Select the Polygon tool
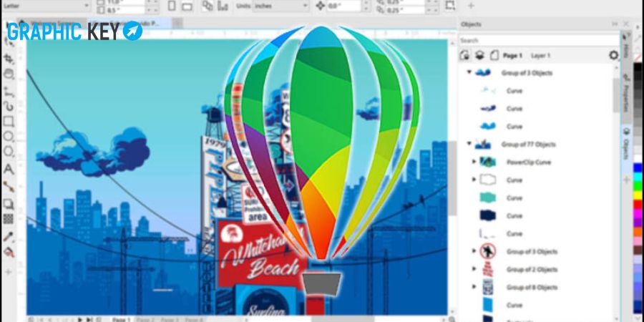The width and height of the screenshot is (644, 322). pos(9,152)
